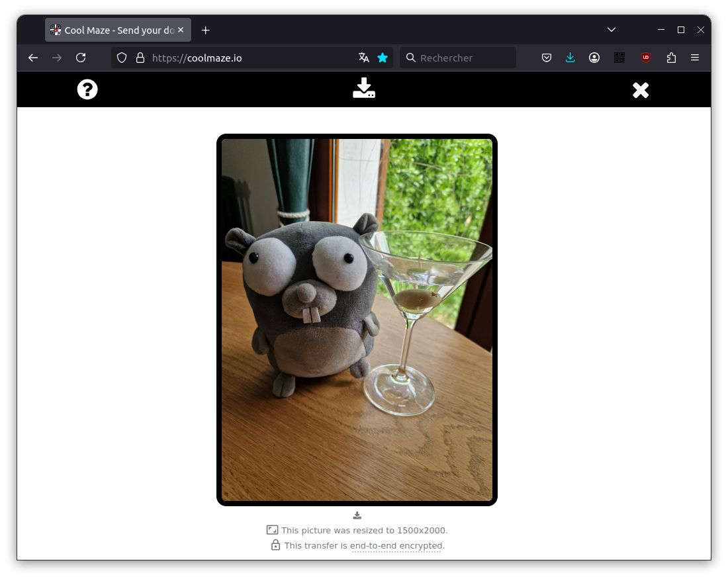728x579 pixels.
Task: Open a new tab with plus button
Action: pos(206,30)
